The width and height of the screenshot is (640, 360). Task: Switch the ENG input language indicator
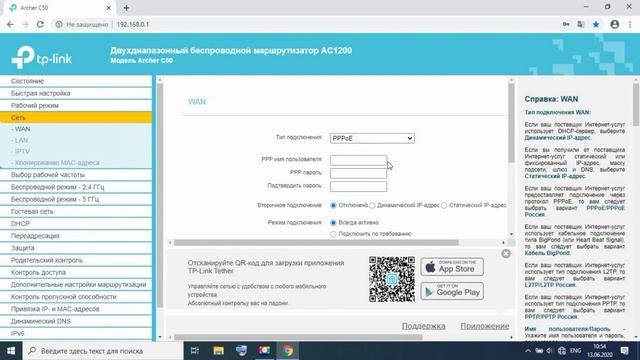(576, 351)
